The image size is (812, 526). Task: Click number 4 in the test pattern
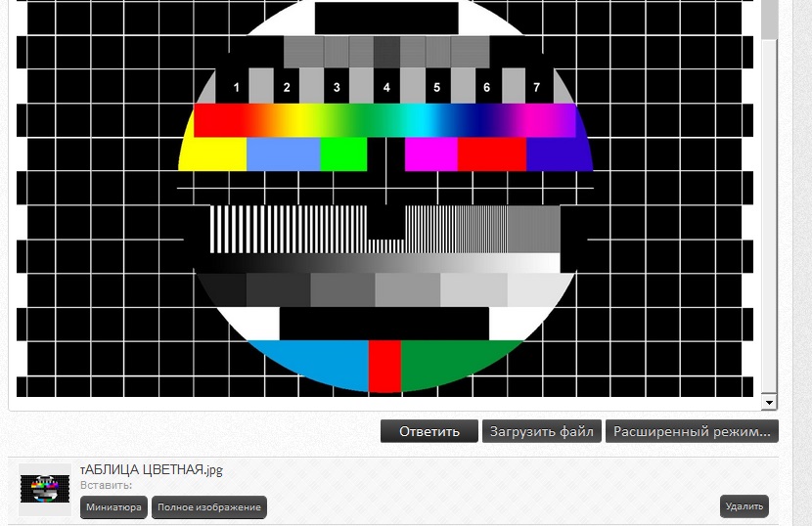coord(386,88)
